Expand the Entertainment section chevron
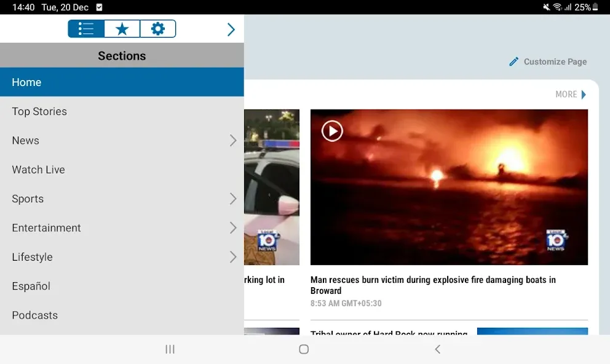 232,228
